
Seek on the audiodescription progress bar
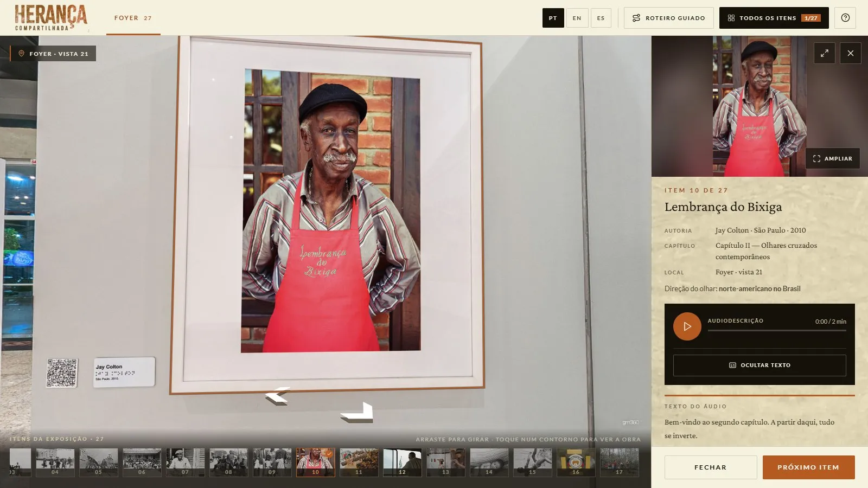click(777, 330)
